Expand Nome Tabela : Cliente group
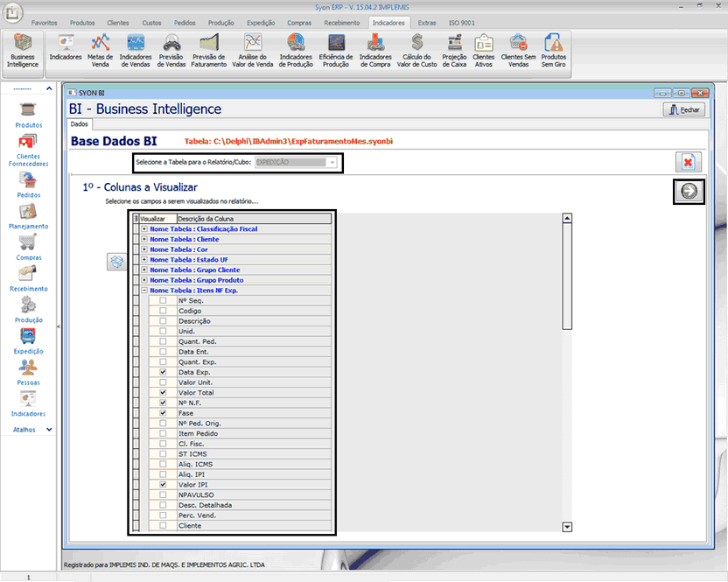 click(143, 239)
